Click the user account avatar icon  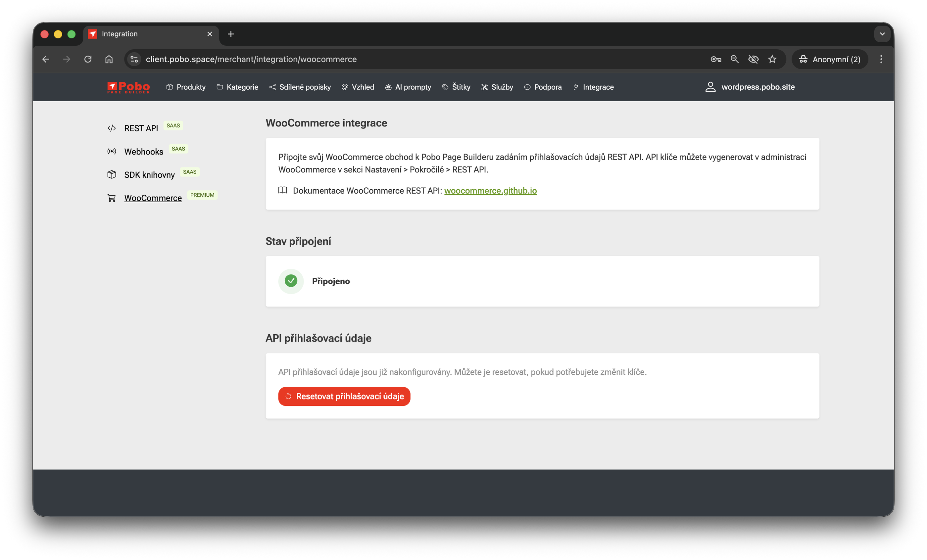pyautogui.click(x=710, y=87)
